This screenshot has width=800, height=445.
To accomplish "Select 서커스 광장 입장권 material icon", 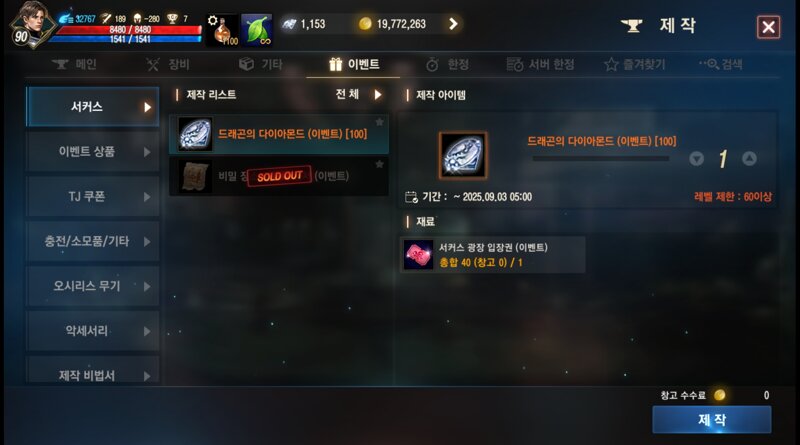I will pyautogui.click(x=418, y=254).
